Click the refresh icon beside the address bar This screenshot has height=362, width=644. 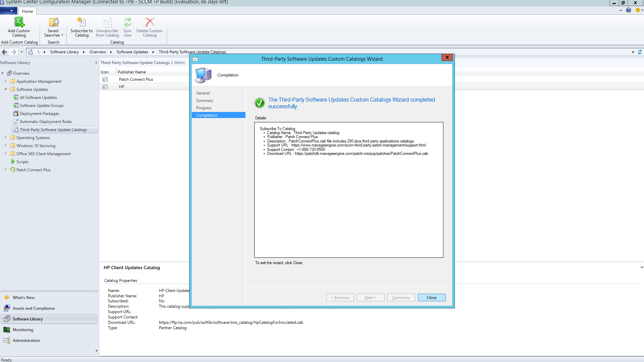tap(640, 52)
